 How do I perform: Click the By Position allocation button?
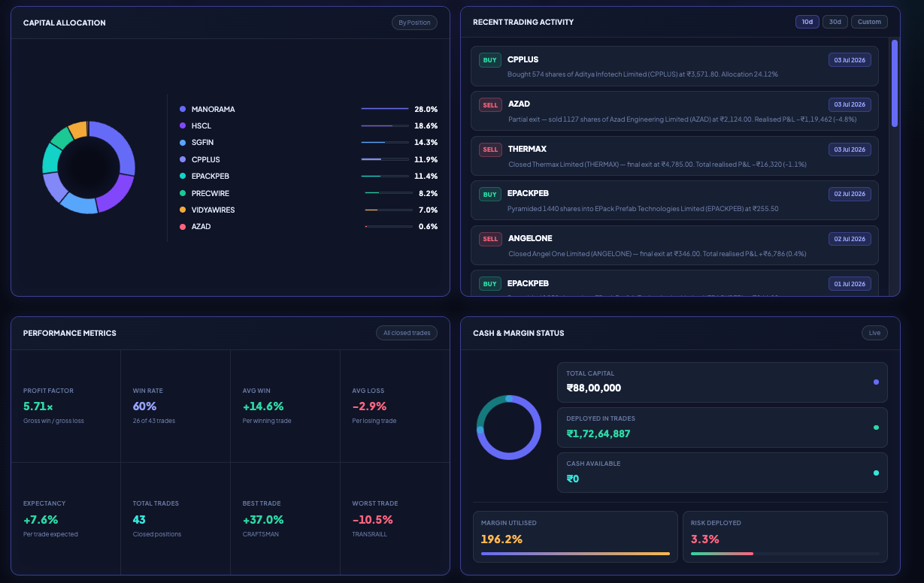click(414, 23)
